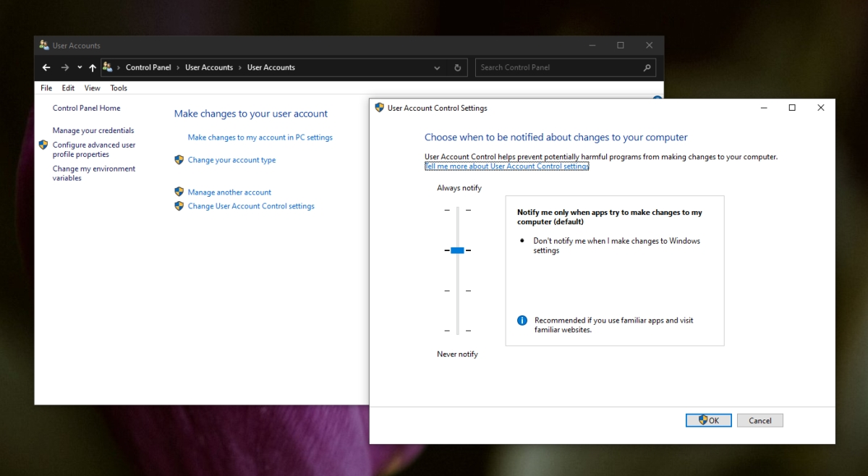Minimize the UAC Settings dialog
The image size is (868, 476).
pos(764,108)
